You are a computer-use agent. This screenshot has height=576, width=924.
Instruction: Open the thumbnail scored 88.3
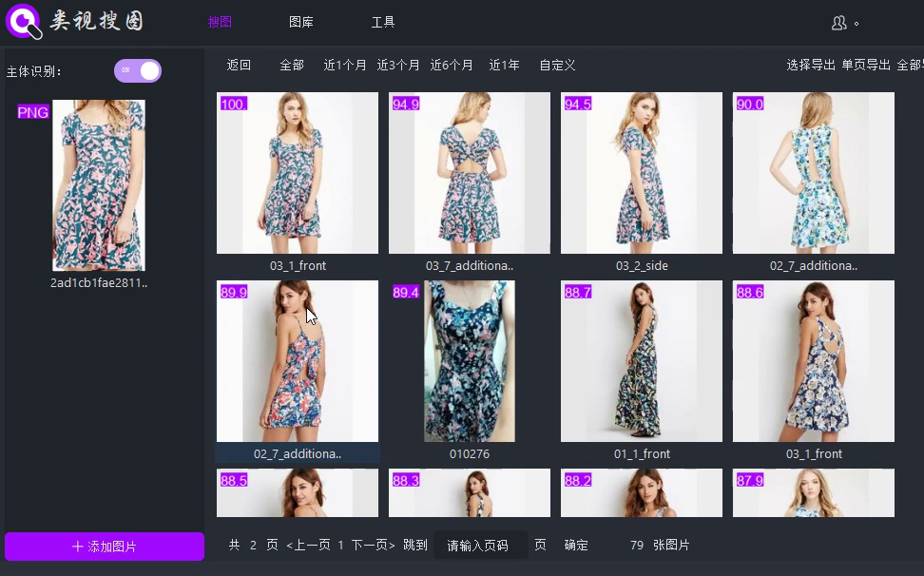tap(470, 493)
